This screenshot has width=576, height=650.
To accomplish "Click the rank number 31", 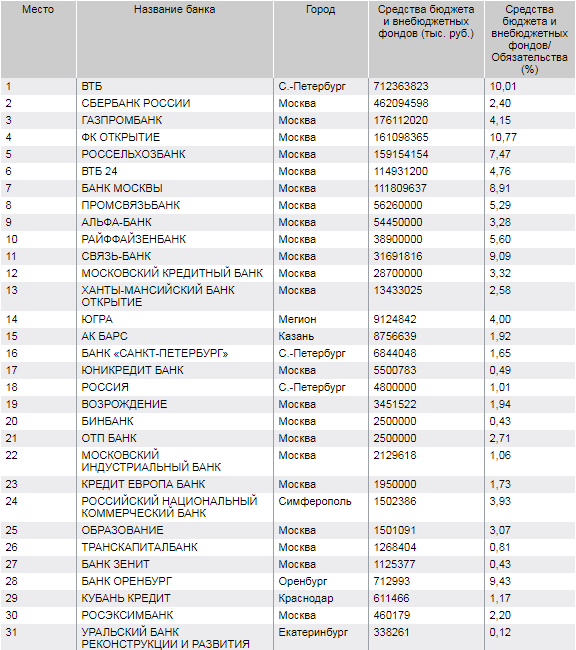I will (11, 633).
